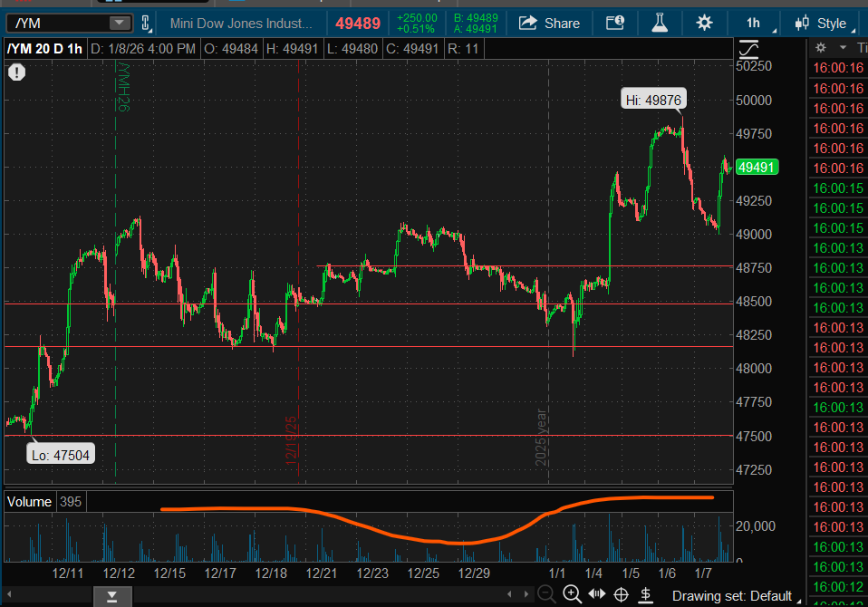Viewport: 868px width, 607px height.
Task: Open the Drawing set: Default menu
Action: coord(736,596)
